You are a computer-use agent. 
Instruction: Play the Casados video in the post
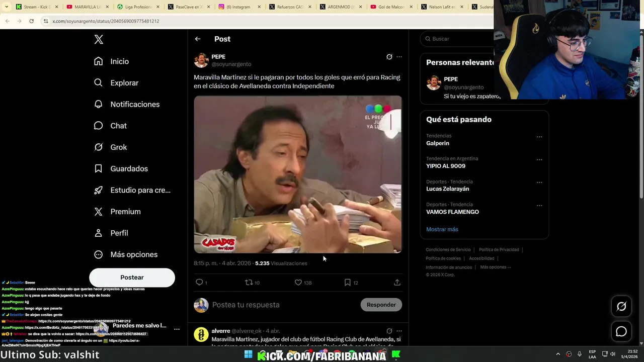point(298,174)
